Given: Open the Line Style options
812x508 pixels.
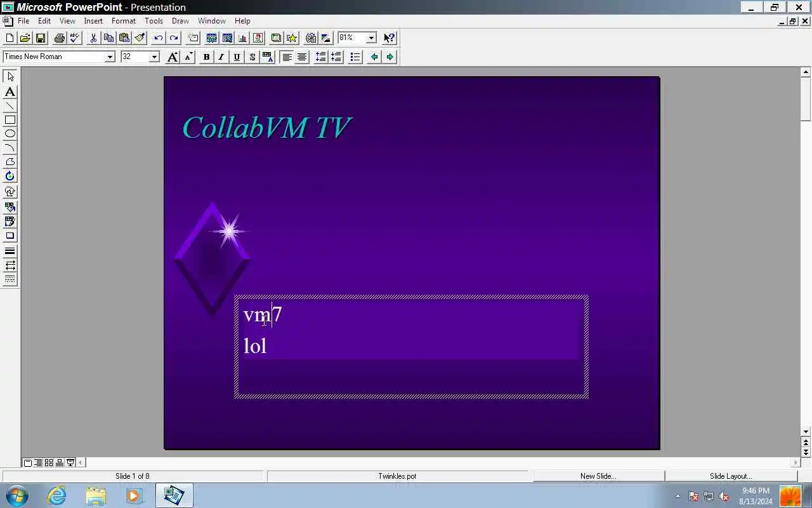Looking at the screenshot, I should point(10,251).
